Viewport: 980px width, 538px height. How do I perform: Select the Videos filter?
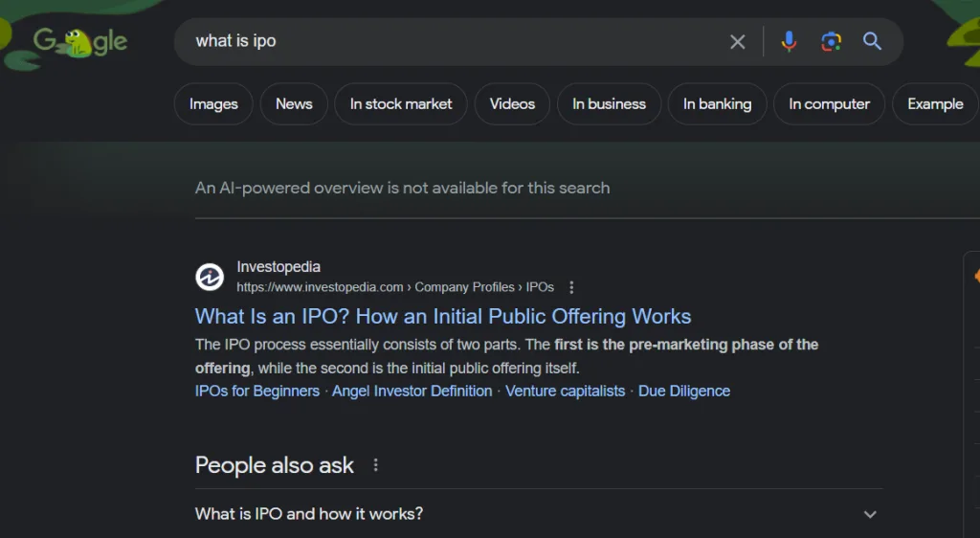point(512,104)
